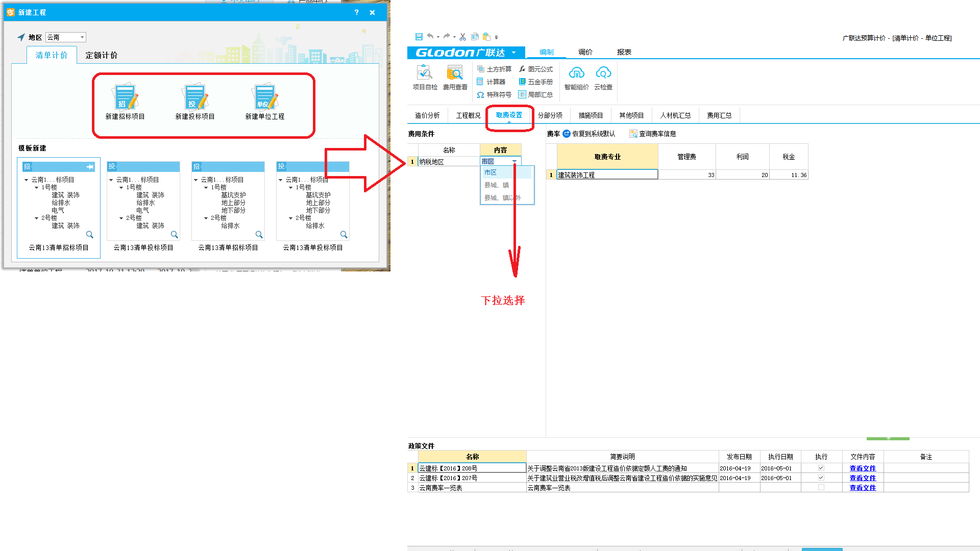
Task: Open 局部汇总 partial summary
Action: 536,94
